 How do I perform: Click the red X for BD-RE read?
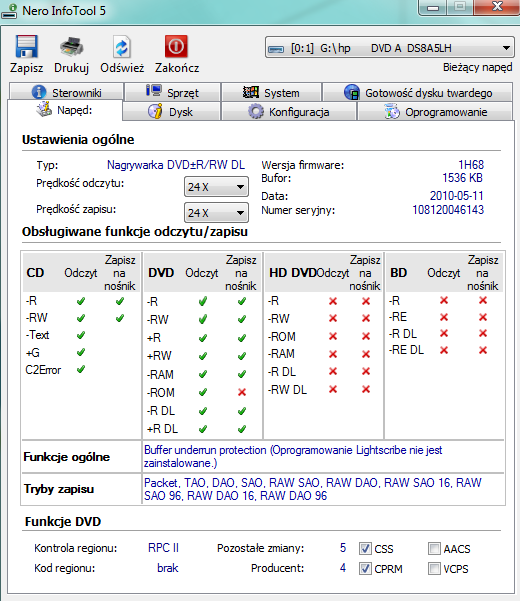[444, 317]
